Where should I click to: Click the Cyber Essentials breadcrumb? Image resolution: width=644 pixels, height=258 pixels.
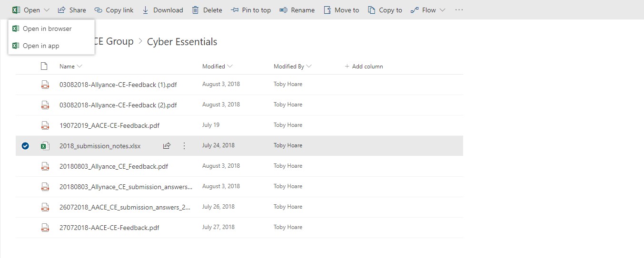click(x=182, y=42)
